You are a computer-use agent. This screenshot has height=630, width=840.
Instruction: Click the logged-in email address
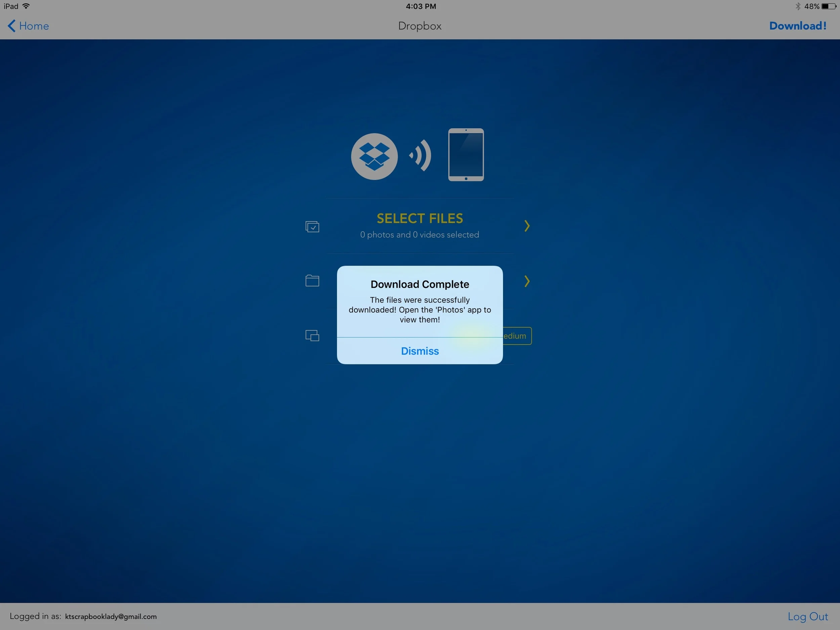coord(111,616)
